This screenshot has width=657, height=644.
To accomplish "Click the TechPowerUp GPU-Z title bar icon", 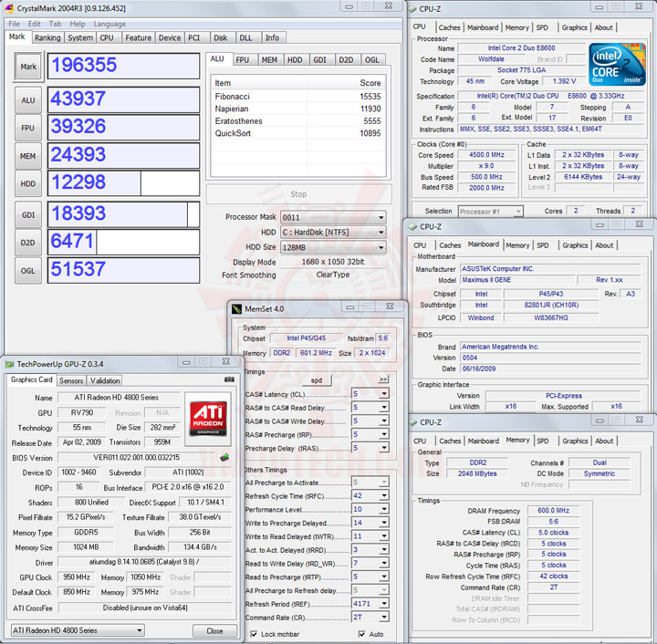I will pyautogui.click(x=9, y=363).
